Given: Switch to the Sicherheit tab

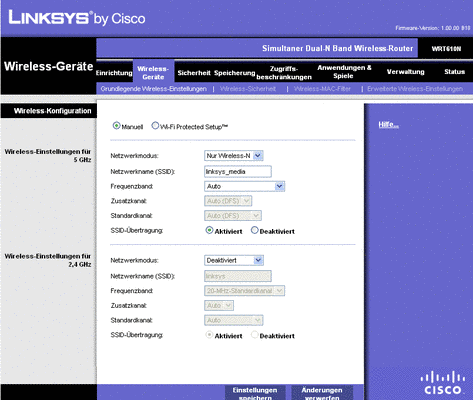Looking at the screenshot, I should pyautogui.click(x=194, y=73).
